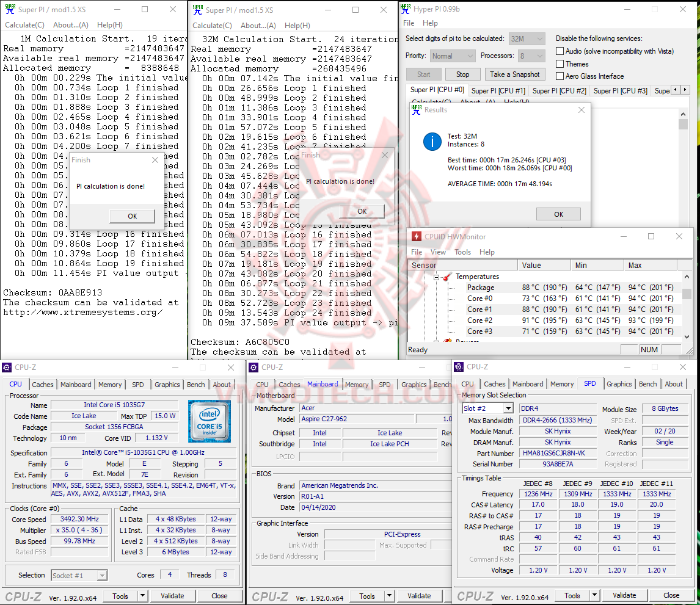
Task: Click OK in the 1M PI calculation done dialog
Action: [x=132, y=216]
